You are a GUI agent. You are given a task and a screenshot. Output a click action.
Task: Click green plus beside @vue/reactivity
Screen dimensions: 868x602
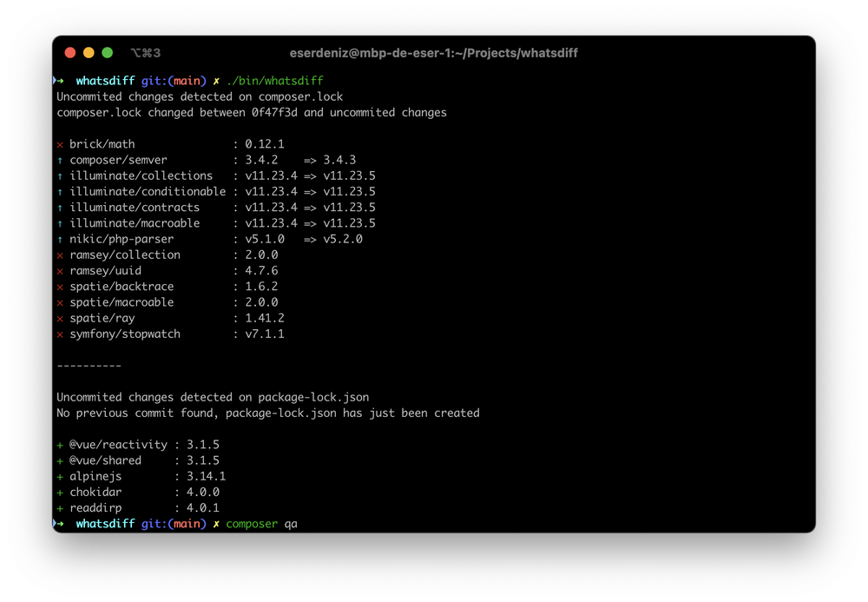coord(60,446)
